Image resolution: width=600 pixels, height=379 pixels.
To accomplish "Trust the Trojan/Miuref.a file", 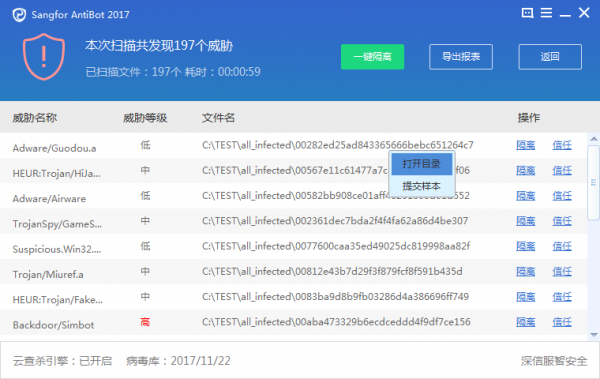I will click(x=562, y=271).
